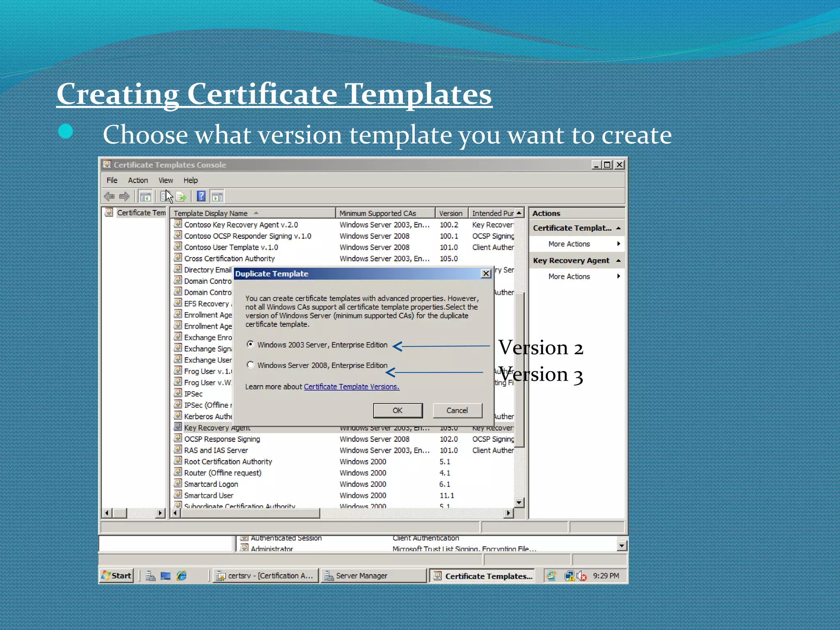The width and height of the screenshot is (840, 630).
Task: Open the View menu
Action: pos(166,180)
